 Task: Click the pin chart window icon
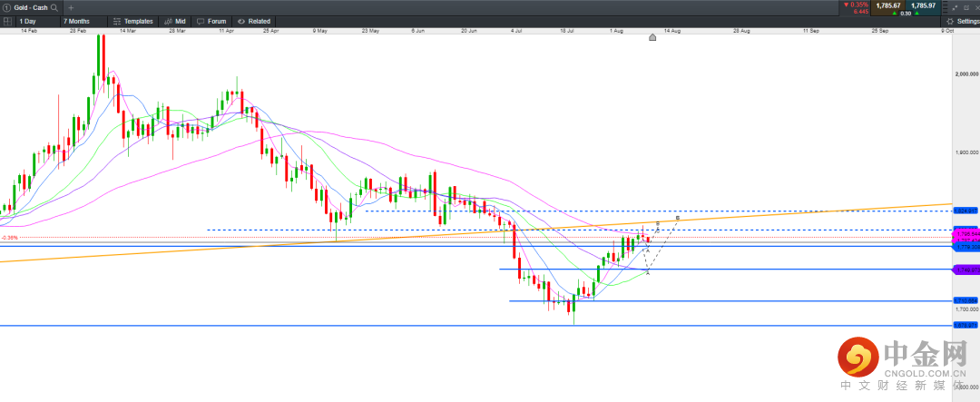click(954, 7)
